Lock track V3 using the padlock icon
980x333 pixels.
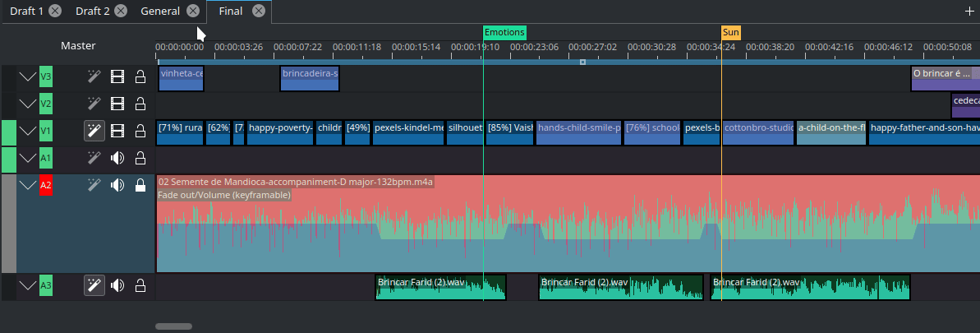click(140, 77)
